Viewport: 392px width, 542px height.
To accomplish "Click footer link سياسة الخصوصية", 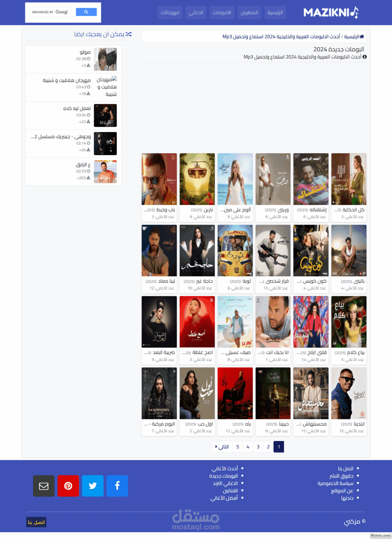I will tap(335, 483).
